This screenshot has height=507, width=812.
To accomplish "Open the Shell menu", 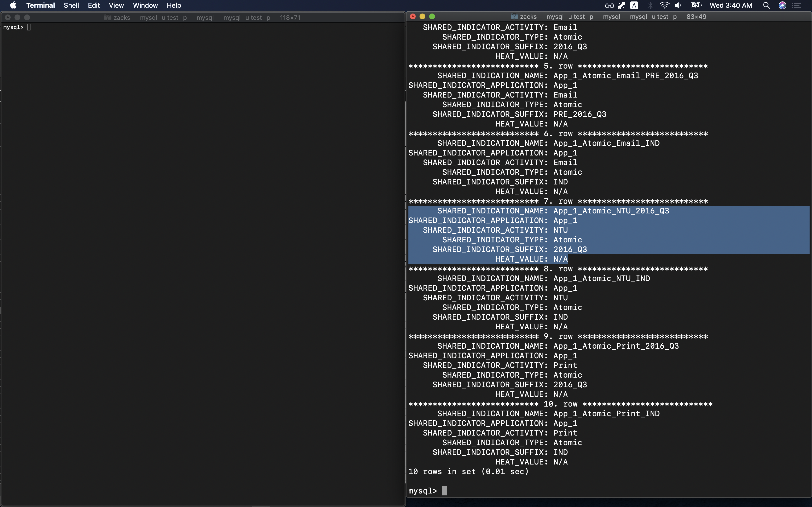I will 71,5.
